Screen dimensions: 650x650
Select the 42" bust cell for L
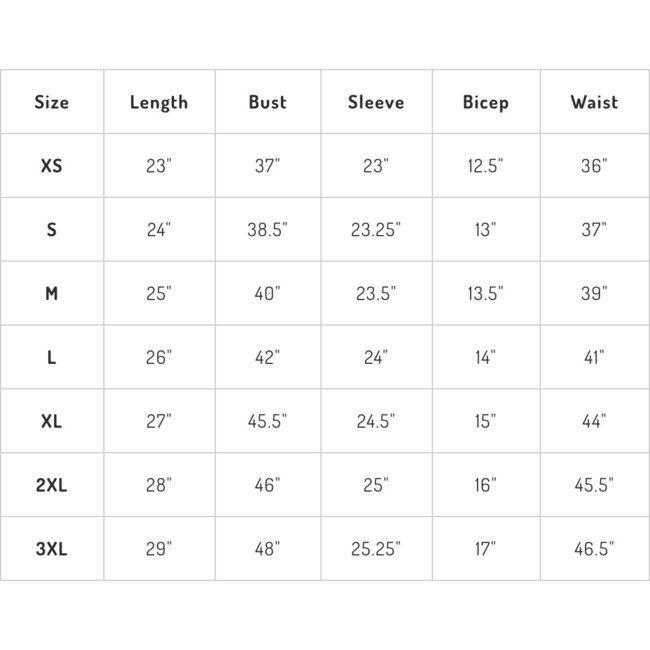[x=267, y=358]
